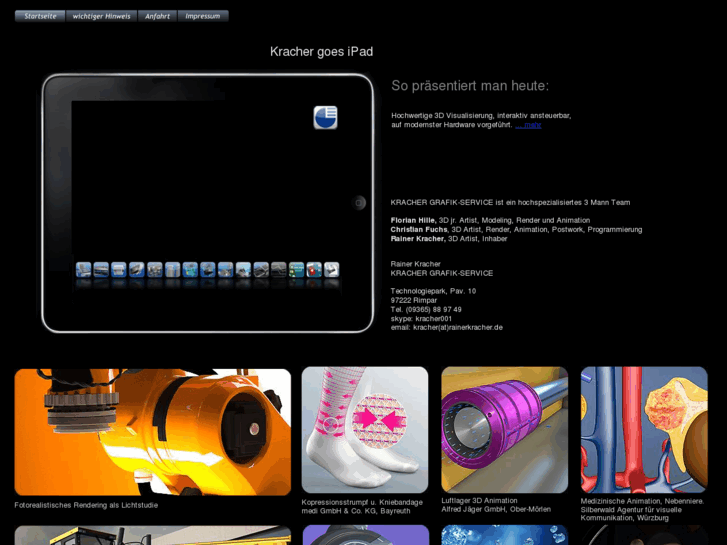Select the dark gray twelfth dock icon
The width and height of the screenshot is (727, 545).
coord(279,269)
